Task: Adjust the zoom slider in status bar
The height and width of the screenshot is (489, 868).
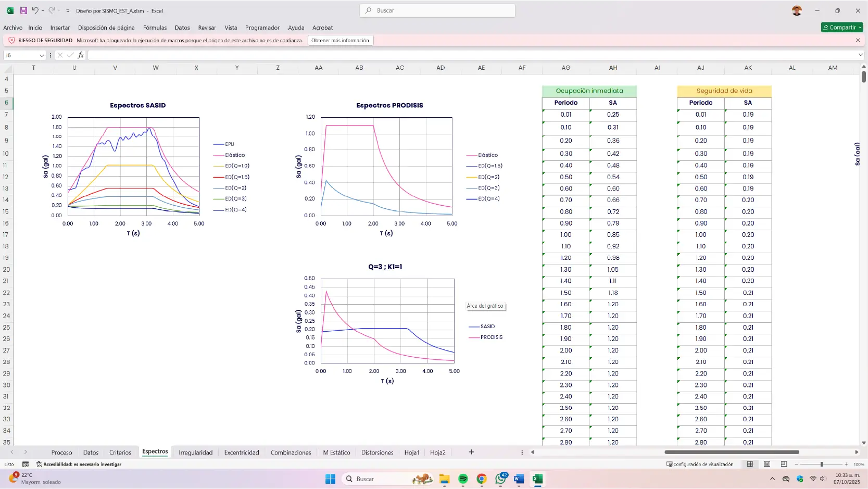Action: tap(821, 464)
